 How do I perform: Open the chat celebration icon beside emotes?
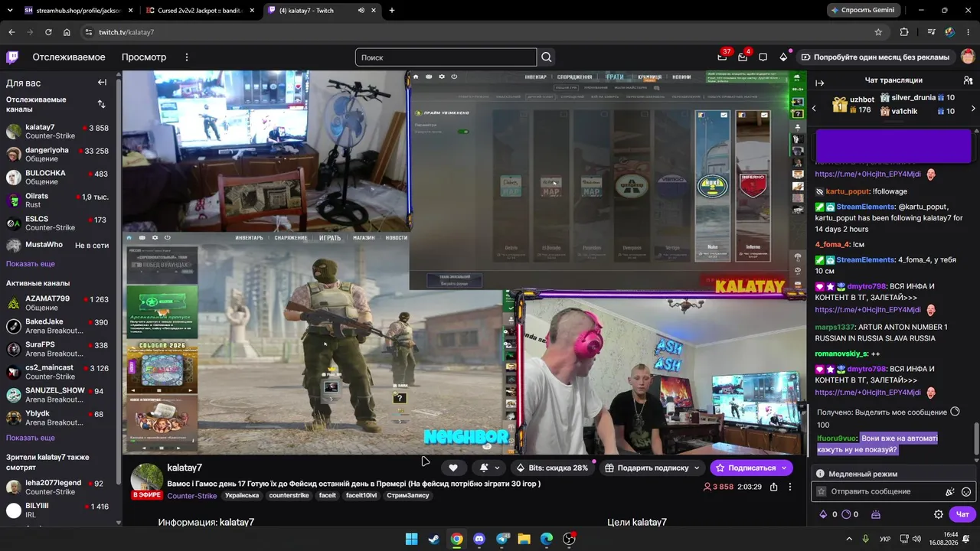950,491
